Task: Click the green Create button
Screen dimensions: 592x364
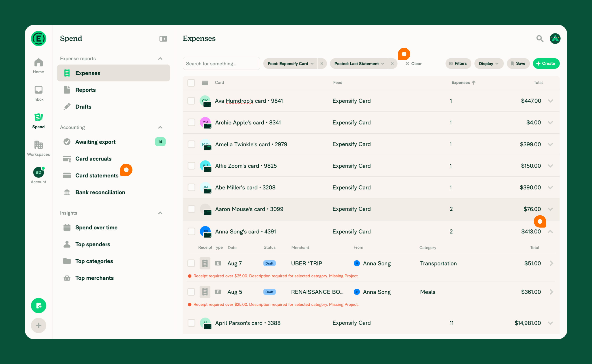Action: tap(546, 64)
